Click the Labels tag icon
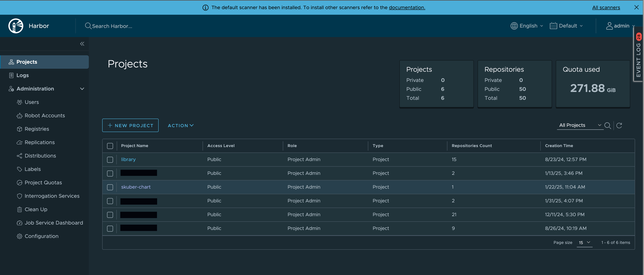644x275 pixels. [x=20, y=169]
